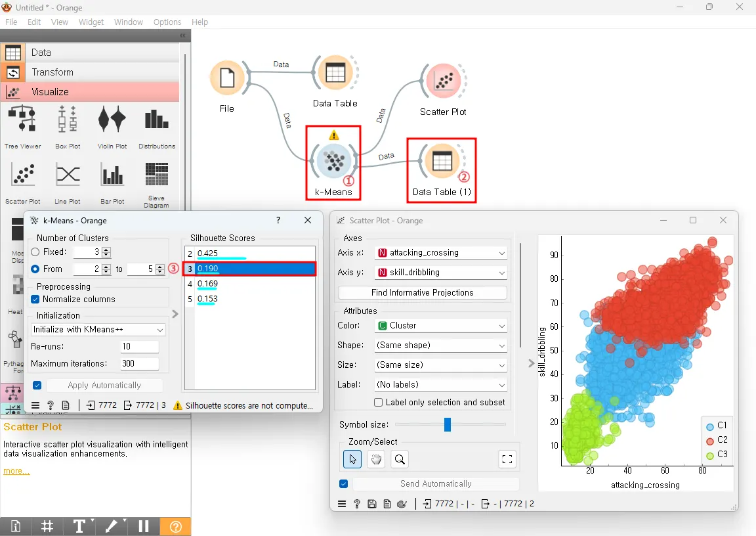Open the Transform category in toolbox
The image size is (756, 536).
click(90, 72)
